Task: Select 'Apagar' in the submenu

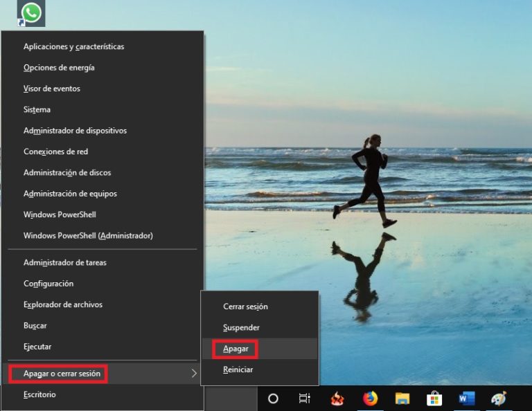Action: pyautogui.click(x=236, y=349)
